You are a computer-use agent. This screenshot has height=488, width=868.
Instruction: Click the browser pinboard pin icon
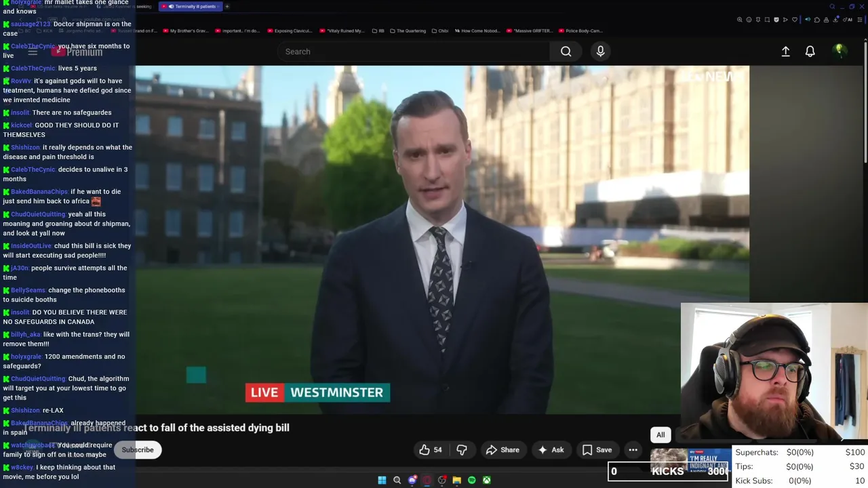pyautogui.click(x=758, y=20)
